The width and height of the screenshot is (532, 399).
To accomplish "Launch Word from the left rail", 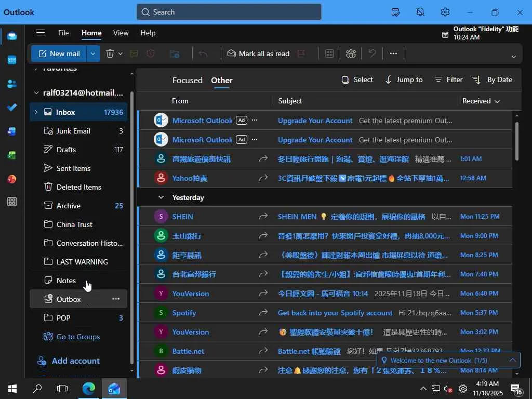I will [x=12, y=131].
